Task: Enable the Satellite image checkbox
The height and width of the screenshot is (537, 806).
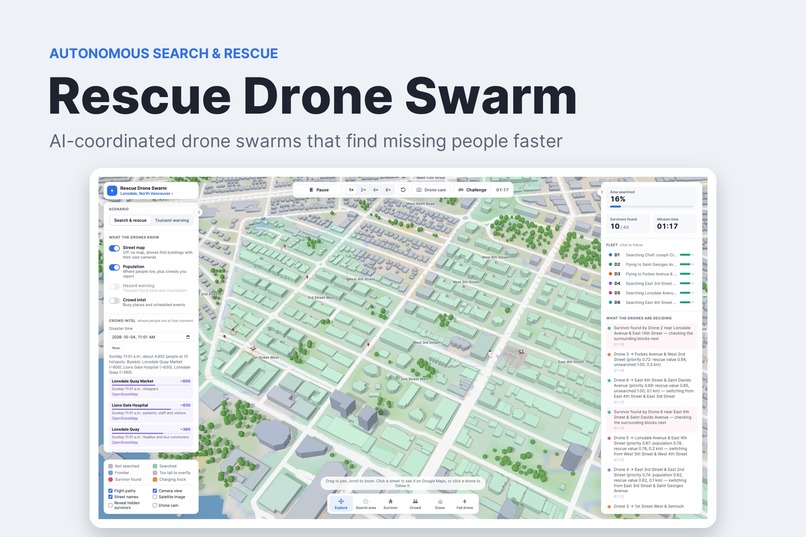Action: [155, 497]
